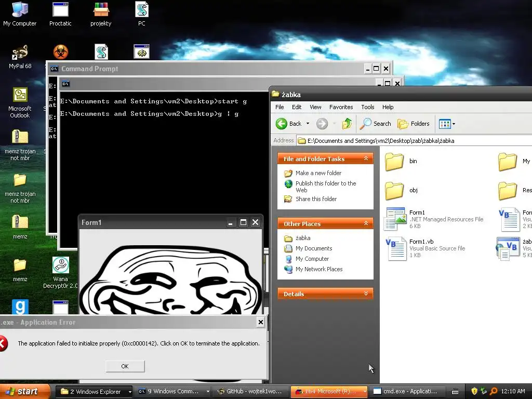
Task: Open Search in Explorer toolbar
Action: tap(375, 124)
